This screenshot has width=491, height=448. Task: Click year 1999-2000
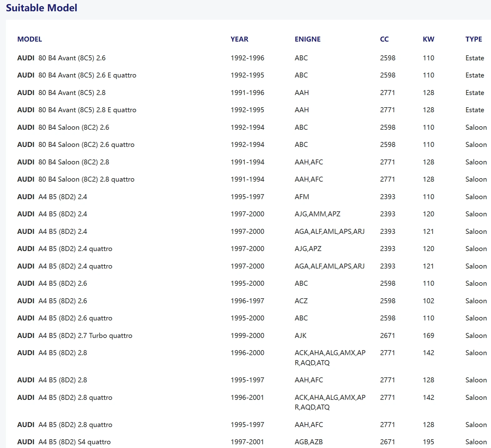tap(247, 336)
